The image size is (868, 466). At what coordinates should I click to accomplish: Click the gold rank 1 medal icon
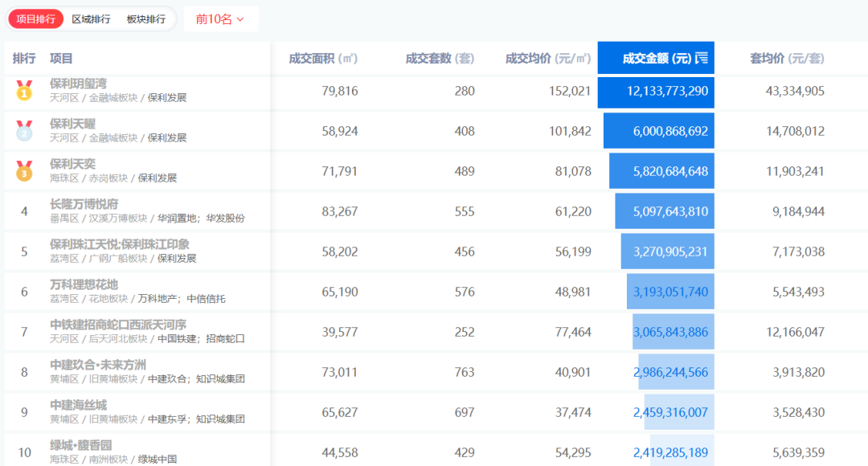[24, 91]
